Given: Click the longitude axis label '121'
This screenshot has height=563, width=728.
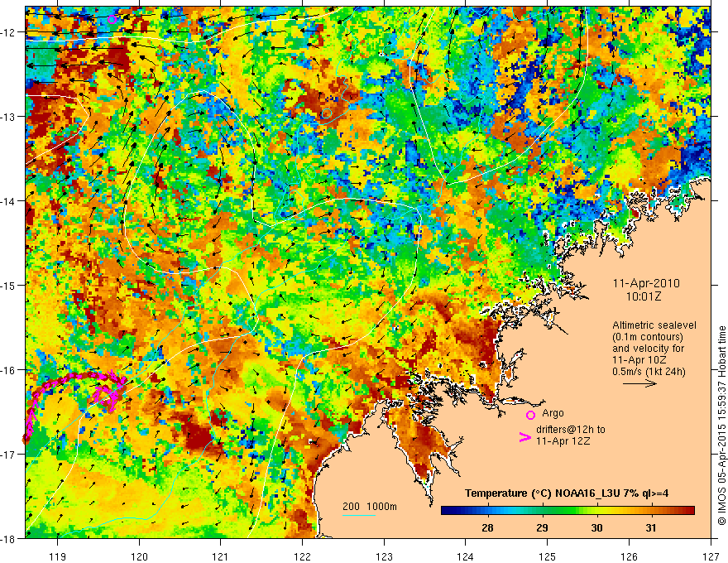Looking at the screenshot, I should (221, 556).
